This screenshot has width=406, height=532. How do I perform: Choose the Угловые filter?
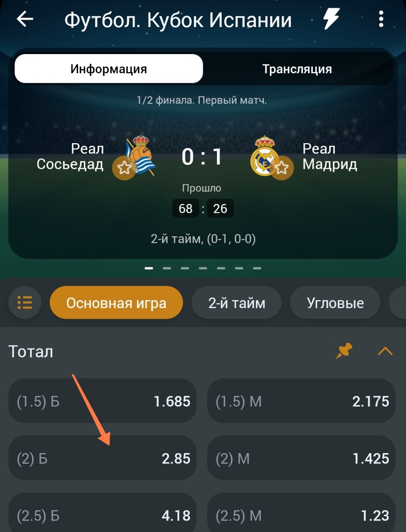coord(335,303)
